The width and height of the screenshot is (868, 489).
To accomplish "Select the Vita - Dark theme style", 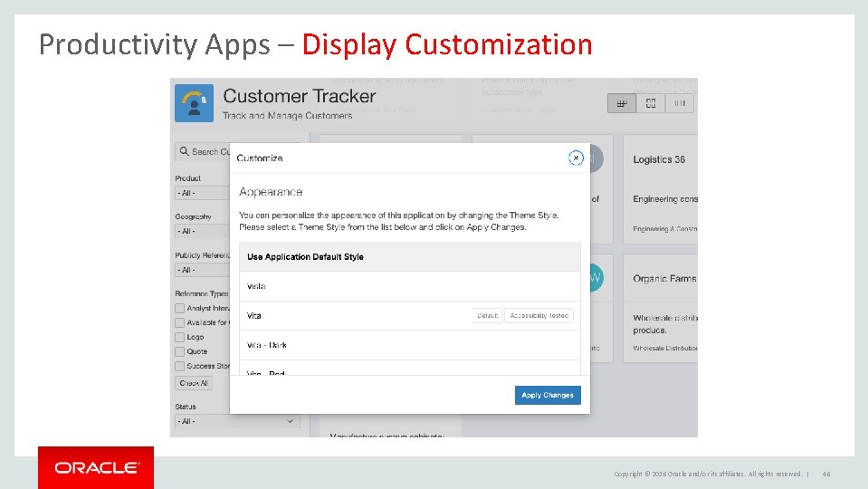I will coord(410,345).
